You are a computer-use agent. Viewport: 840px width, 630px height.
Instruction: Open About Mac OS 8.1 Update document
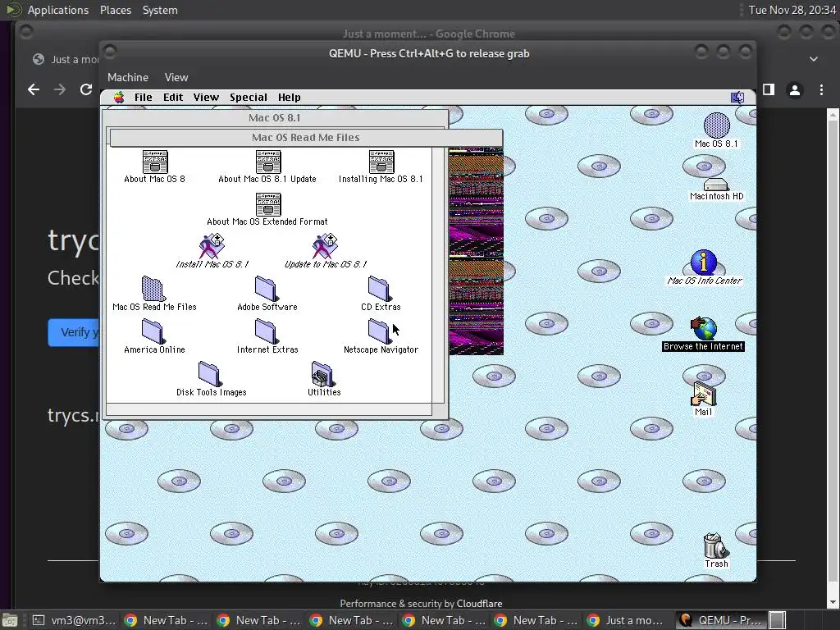268,162
